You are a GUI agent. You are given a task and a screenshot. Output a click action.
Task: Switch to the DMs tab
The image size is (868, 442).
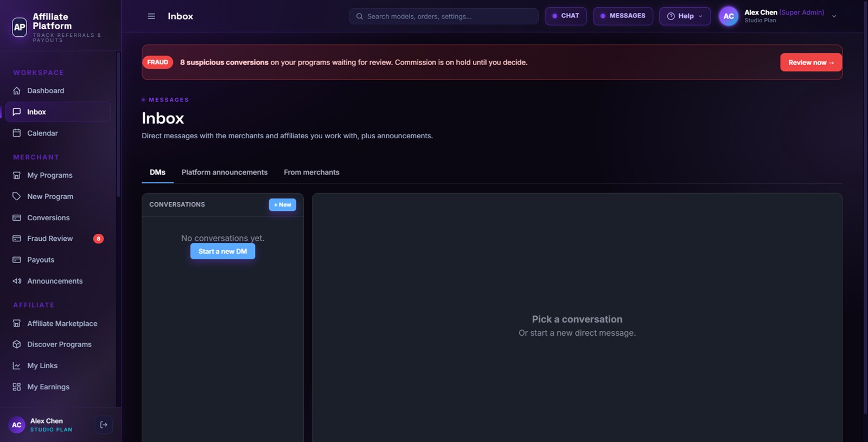tap(157, 172)
